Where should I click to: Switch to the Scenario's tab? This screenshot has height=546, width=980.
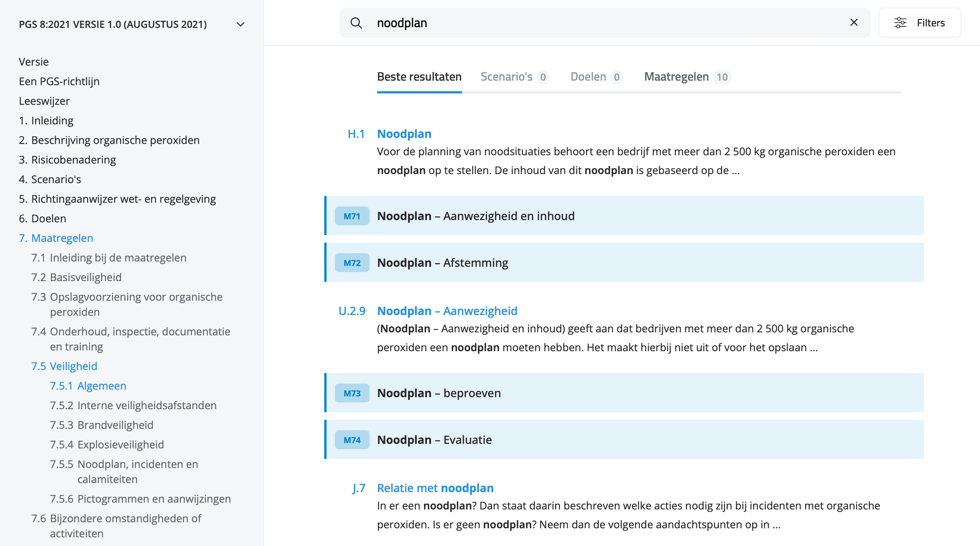pyautogui.click(x=515, y=77)
